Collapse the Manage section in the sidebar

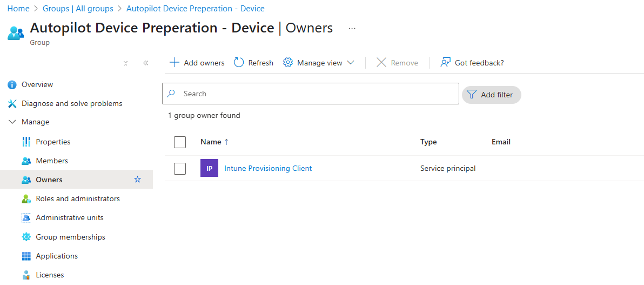pyautogui.click(x=12, y=122)
